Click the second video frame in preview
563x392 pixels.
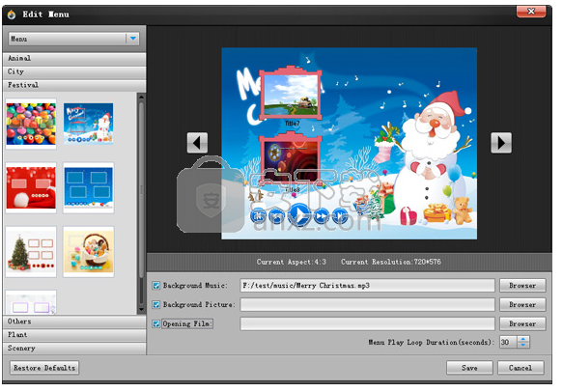click(x=291, y=158)
